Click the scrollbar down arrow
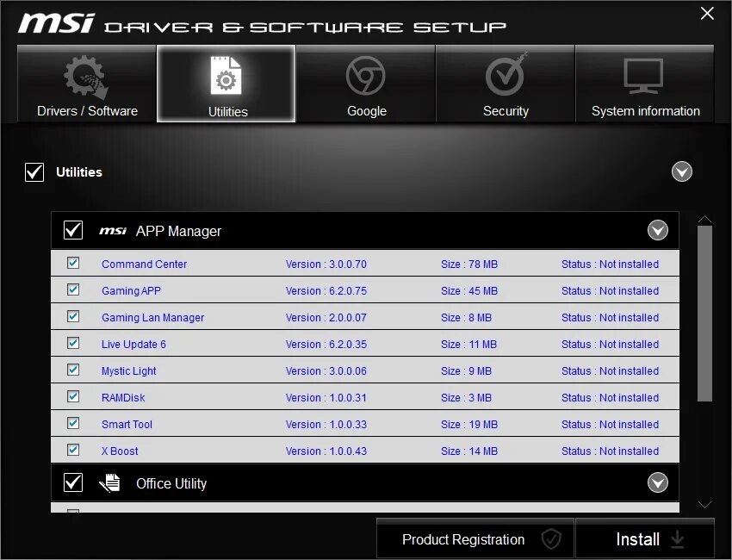732x560 pixels. pos(704,504)
